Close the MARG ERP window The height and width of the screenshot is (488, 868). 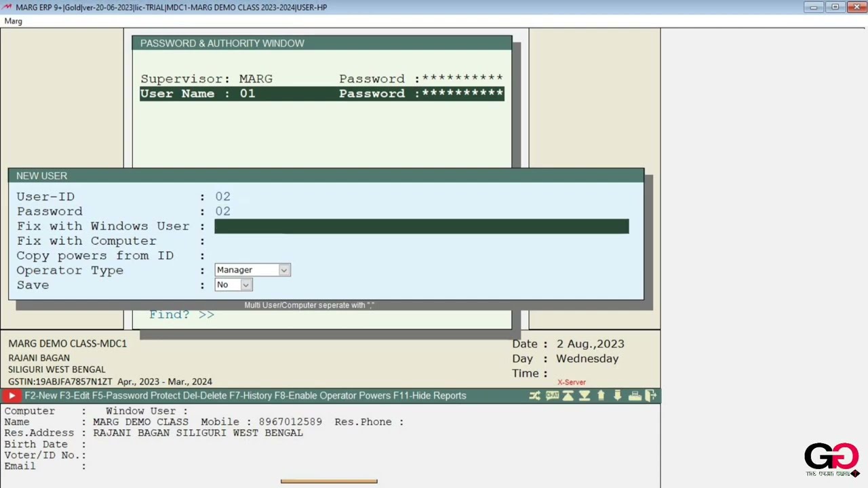coord(856,7)
